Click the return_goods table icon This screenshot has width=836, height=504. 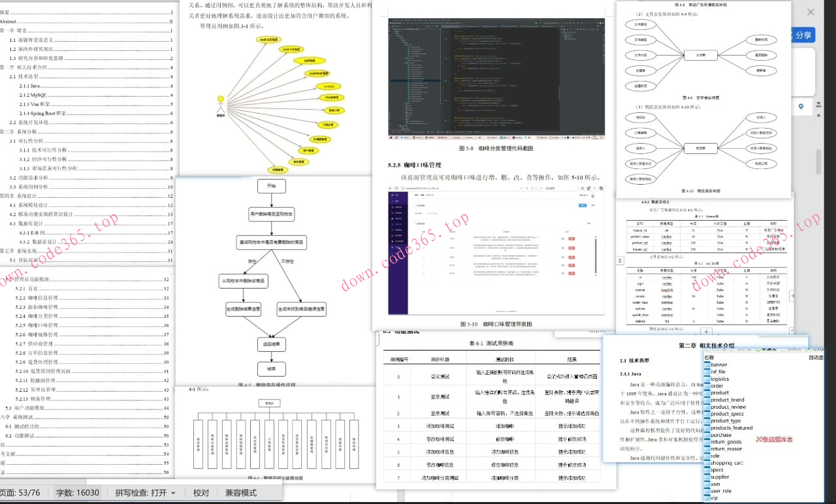707,442
